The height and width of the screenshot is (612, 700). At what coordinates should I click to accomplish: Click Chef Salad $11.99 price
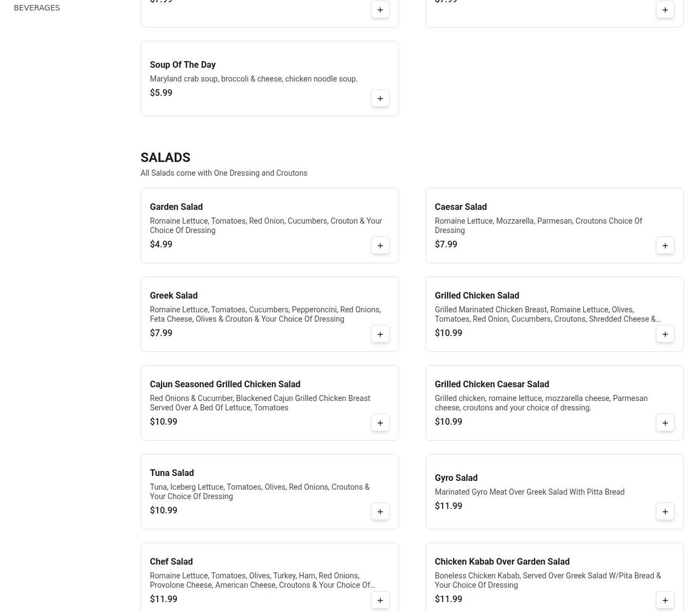pos(164,599)
